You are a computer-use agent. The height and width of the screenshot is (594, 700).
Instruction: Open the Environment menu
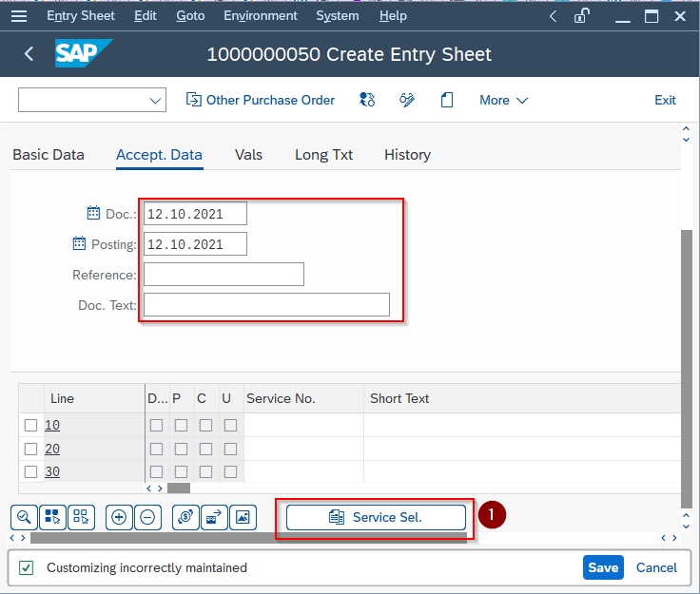259,16
